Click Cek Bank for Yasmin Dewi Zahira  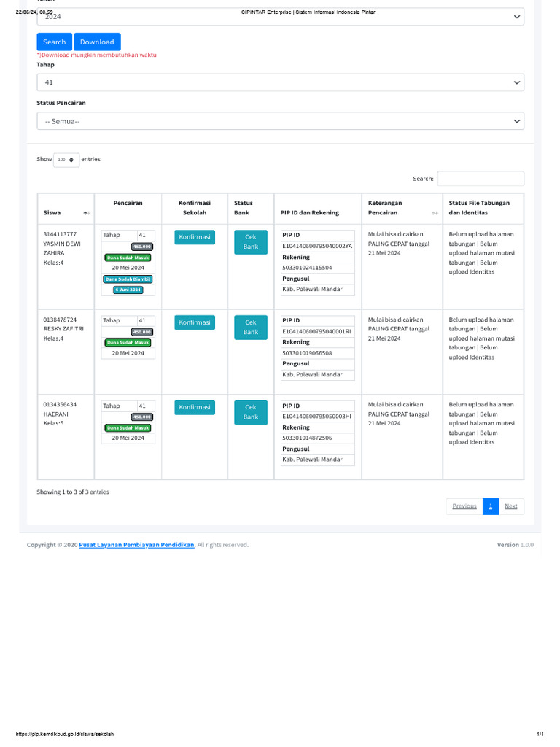point(250,242)
